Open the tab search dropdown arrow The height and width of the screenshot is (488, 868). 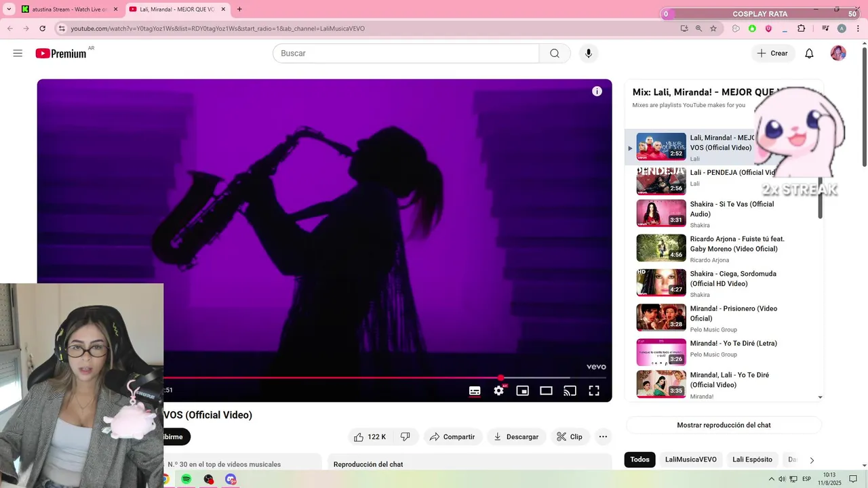pos(9,9)
